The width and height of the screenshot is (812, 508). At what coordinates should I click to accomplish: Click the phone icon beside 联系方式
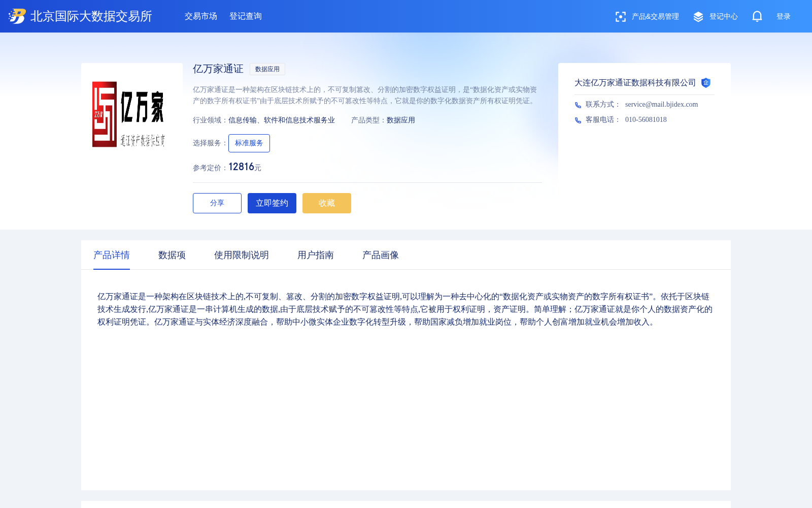coord(578,105)
